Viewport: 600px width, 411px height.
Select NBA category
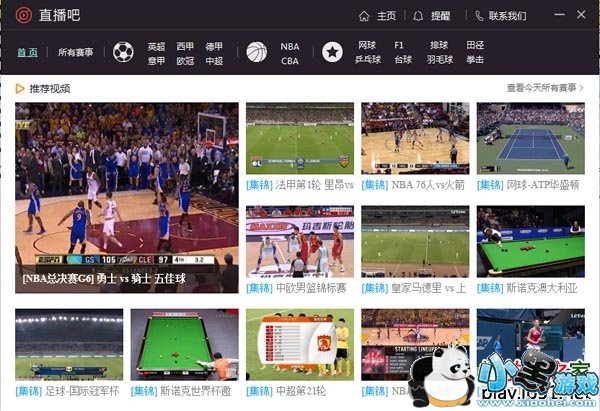290,46
